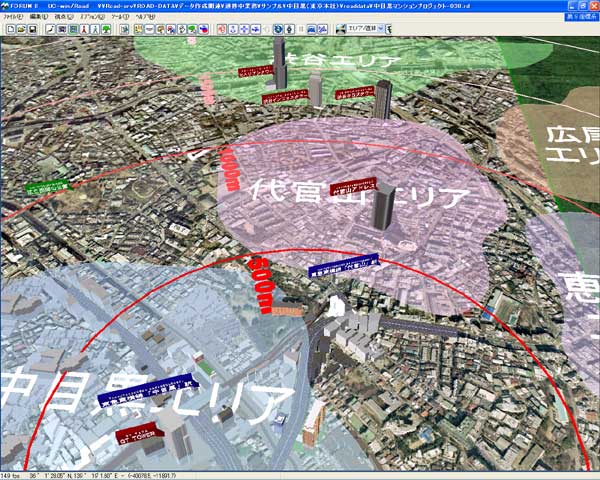Click the blue 中目黒 station label
The image size is (600, 480).
pyautogui.click(x=148, y=390)
